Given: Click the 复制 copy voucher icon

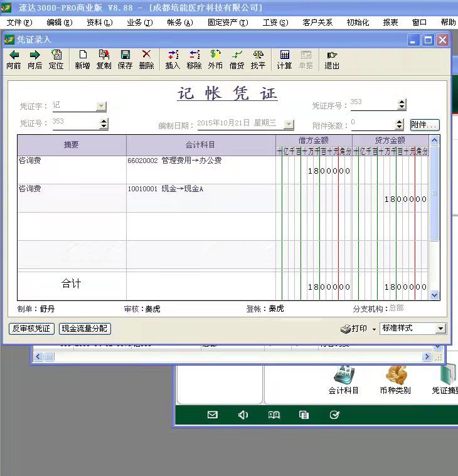Looking at the screenshot, I should [104, 60].
